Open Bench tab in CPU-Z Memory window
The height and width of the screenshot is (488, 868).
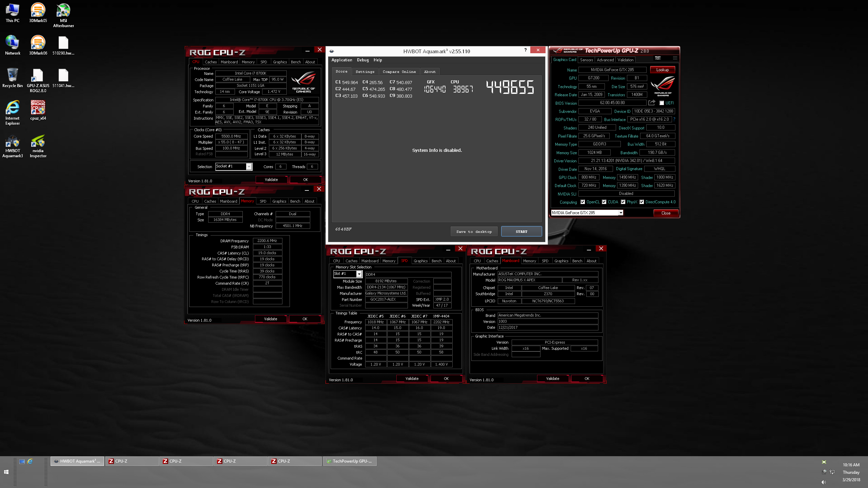(295, 201)
